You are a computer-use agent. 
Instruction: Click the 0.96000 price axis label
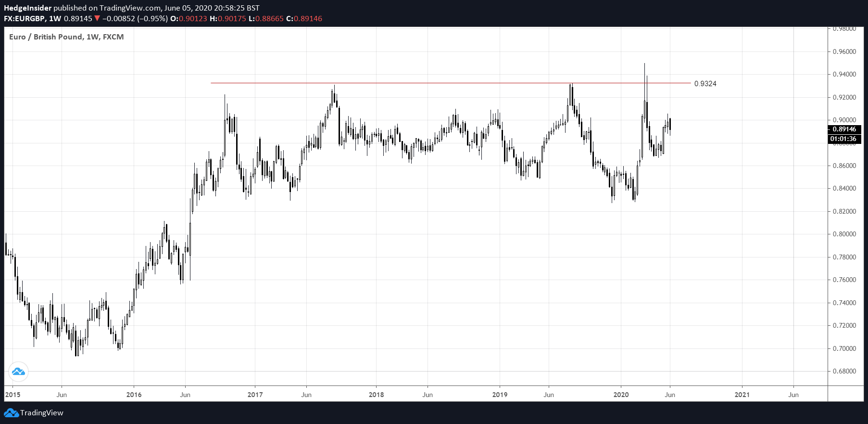pyautogui.click(x=844, y=51)
